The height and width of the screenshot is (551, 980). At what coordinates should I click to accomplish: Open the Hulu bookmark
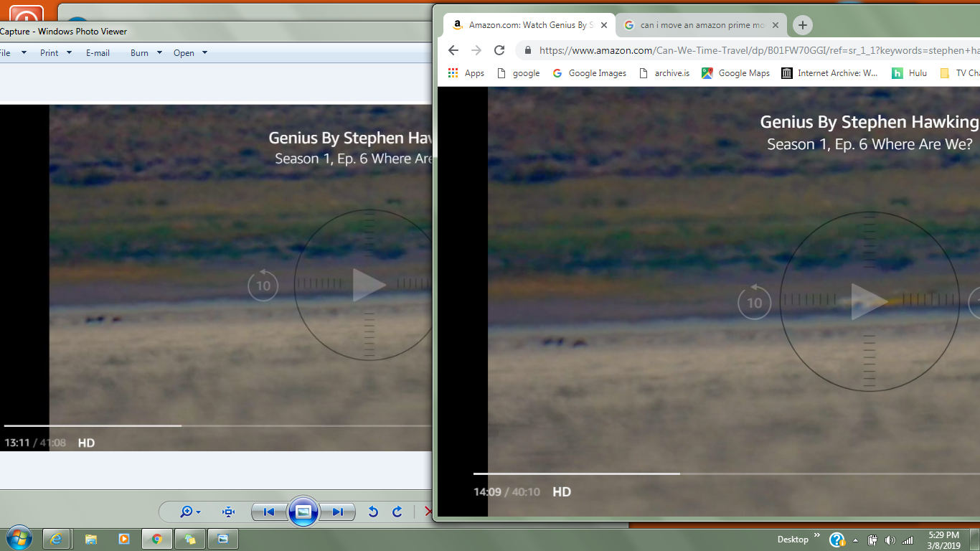click(910, 73)
